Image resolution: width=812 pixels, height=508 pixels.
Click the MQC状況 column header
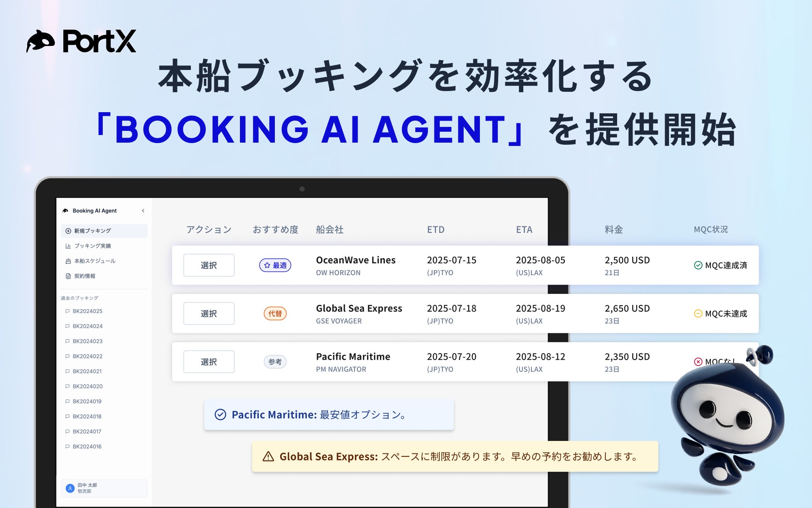click(x=711, y=230)
